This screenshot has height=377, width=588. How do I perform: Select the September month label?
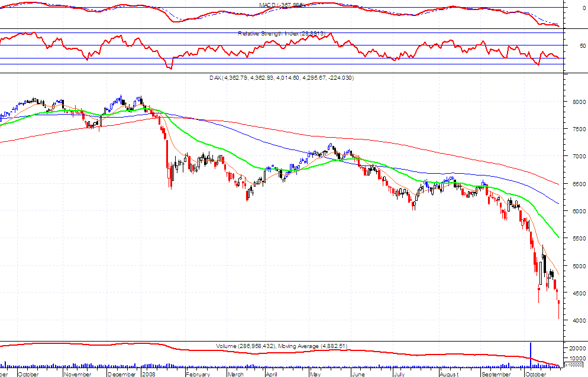[x=496, y=374]
